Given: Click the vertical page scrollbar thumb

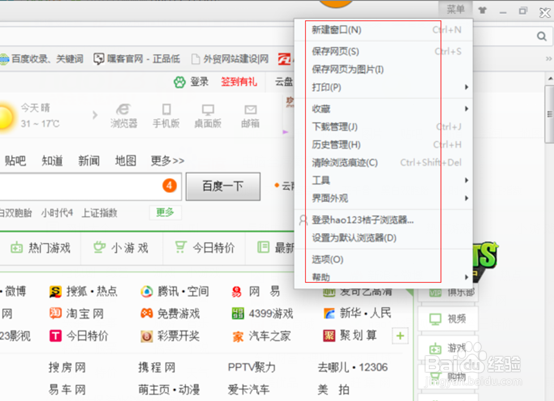Looking at the screenshot, I should point(549,114).
